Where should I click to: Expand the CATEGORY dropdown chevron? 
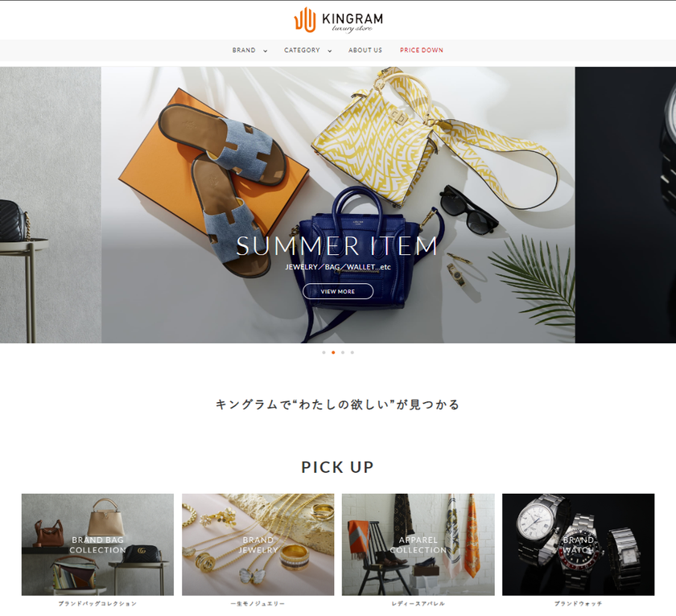coord(330,51)
